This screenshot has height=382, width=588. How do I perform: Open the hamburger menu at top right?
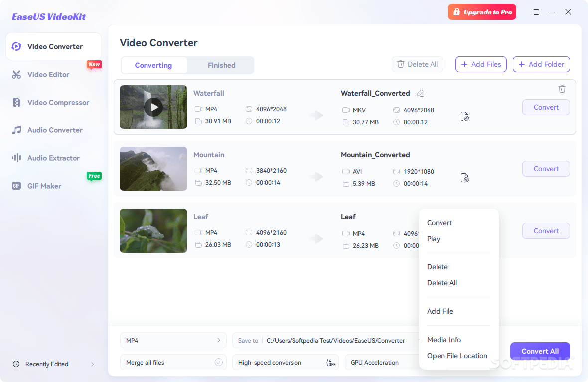(x=536, y=11)
